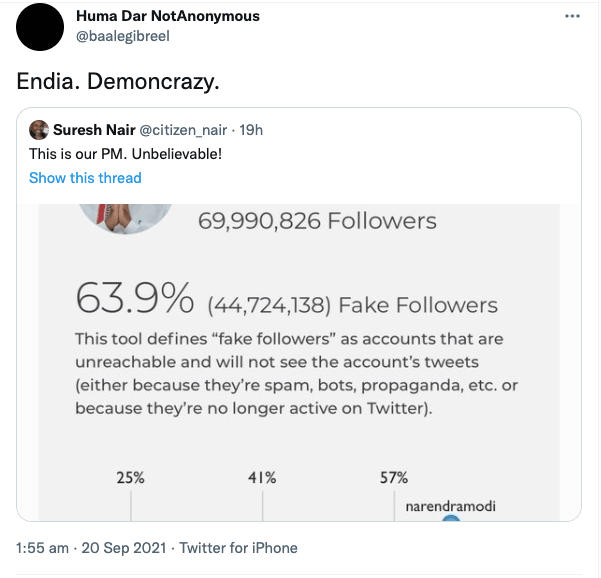Click the 25% marker on the chart
Screen dimensions: 601x578
130,478
